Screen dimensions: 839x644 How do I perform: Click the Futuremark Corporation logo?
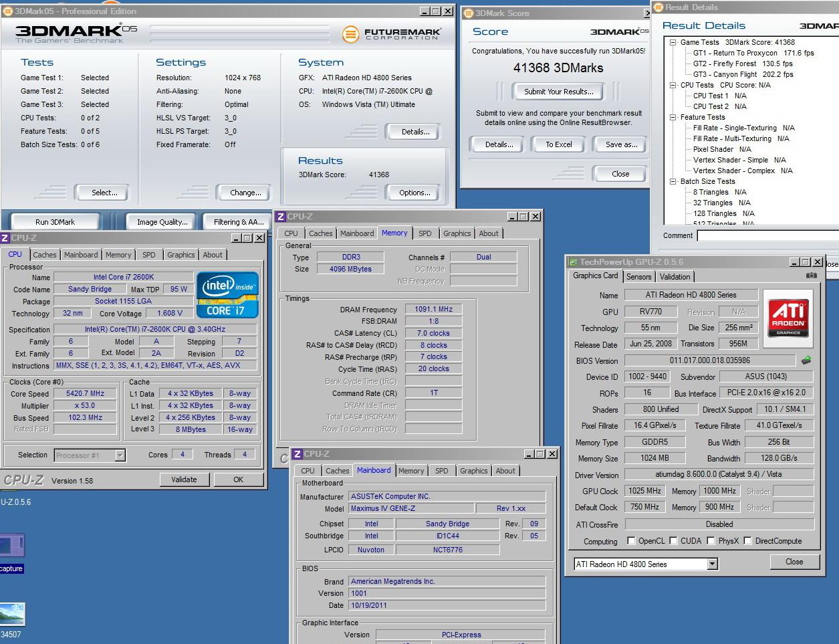tap(391, 33)
